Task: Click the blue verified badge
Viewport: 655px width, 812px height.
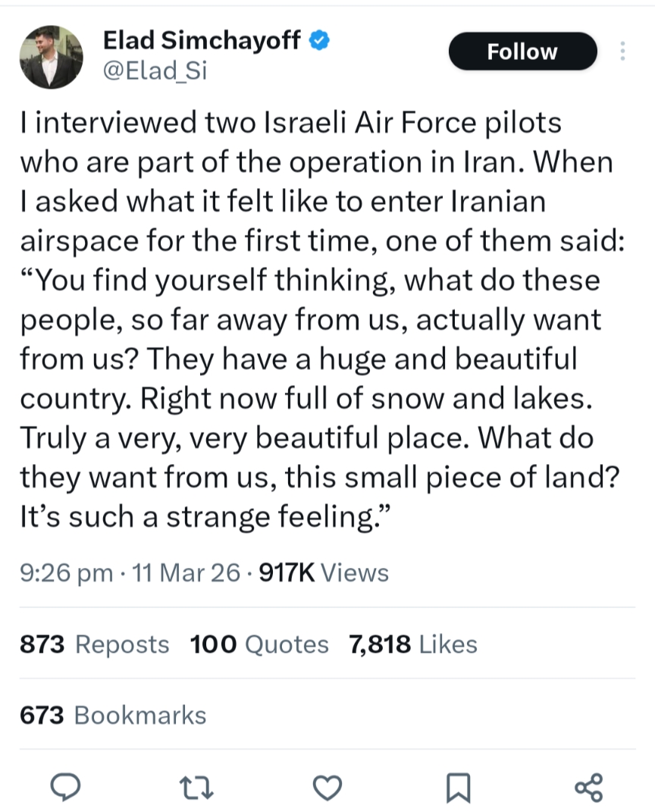Action: (x=321, y=40)
